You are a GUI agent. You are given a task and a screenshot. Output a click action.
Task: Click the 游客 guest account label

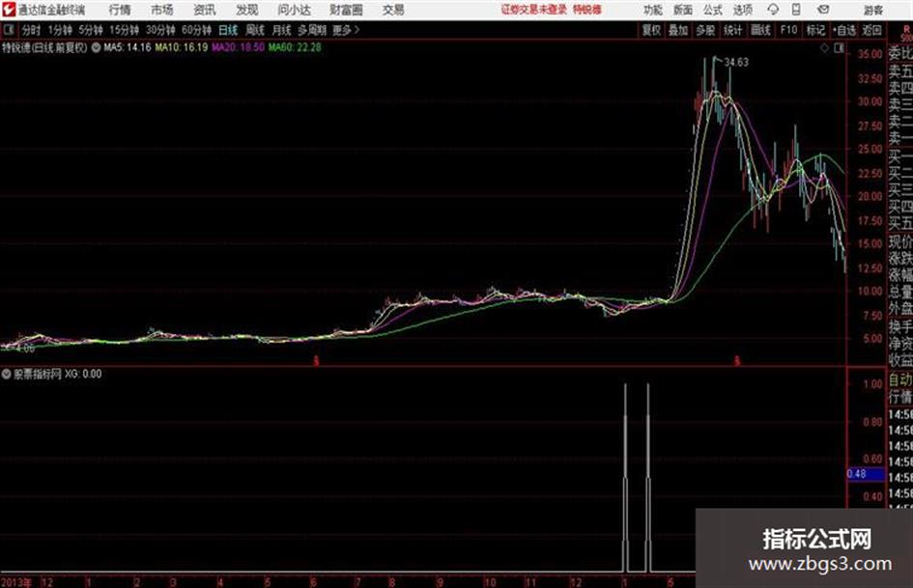(872, 10)
